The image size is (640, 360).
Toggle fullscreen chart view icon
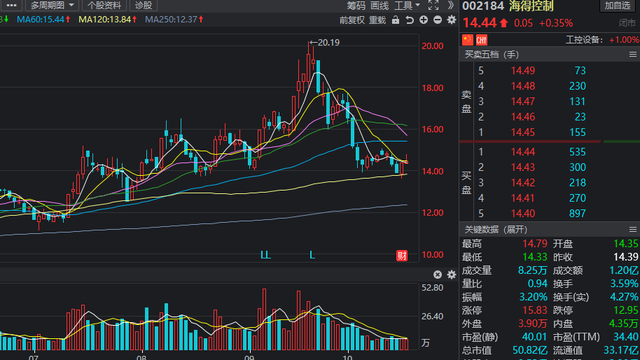coord(433,5)
